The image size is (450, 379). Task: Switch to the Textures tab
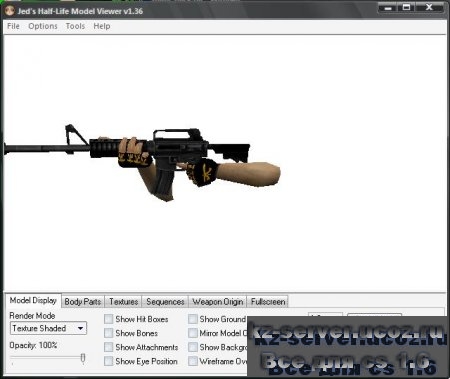[123, 302]
